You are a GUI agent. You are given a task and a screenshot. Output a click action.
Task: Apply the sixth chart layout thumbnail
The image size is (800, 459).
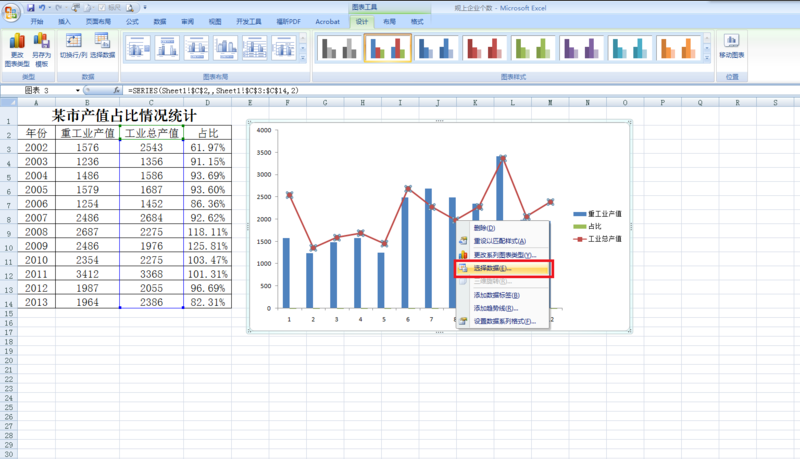tap(284, 48)
